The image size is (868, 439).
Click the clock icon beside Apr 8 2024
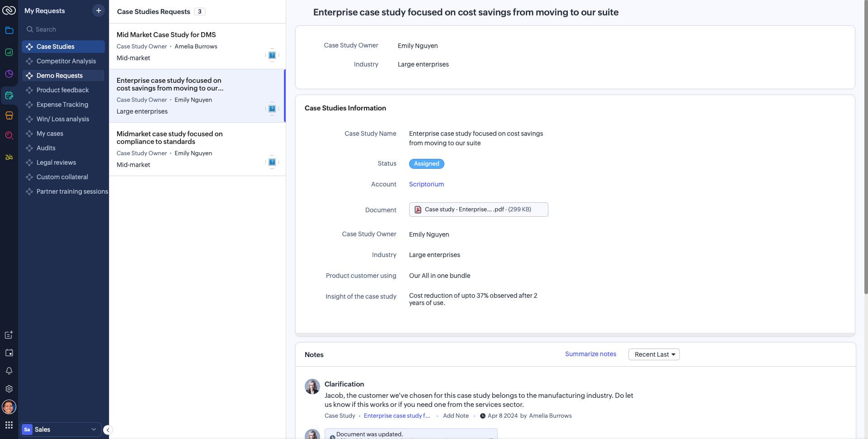click(483, 416)
